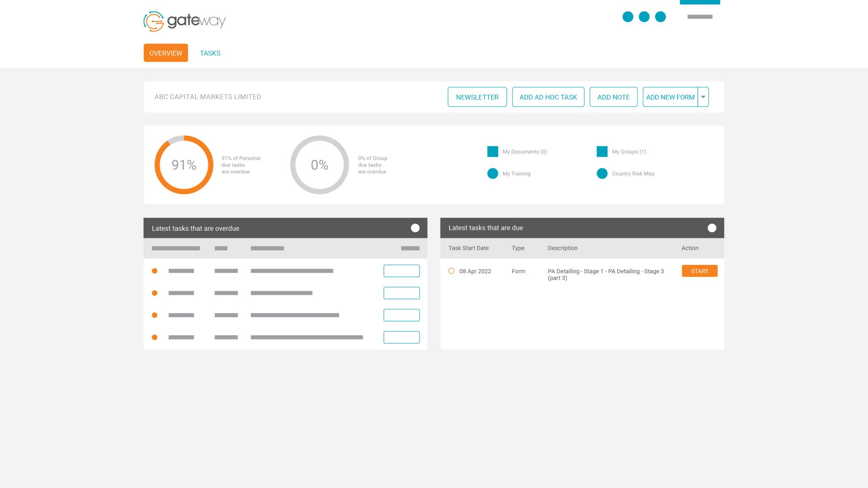This screenshot has height=488, width=868.
Task: Click the Gateway logo icon
Action: point(154,21)
